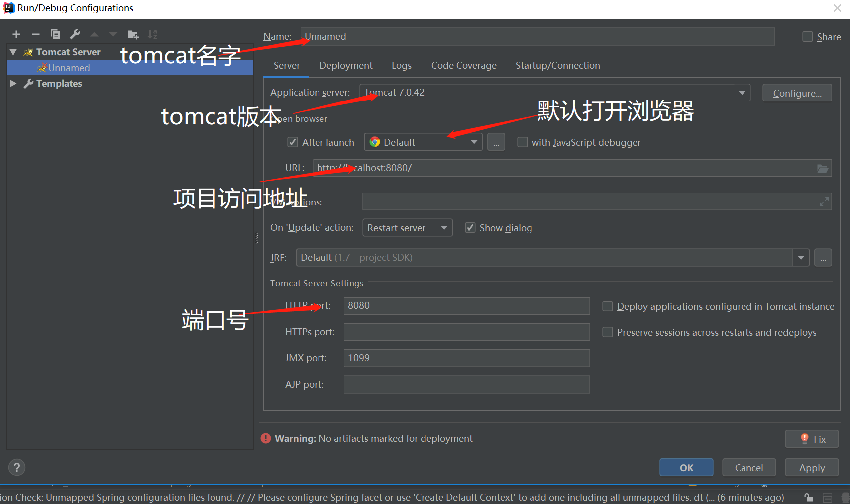Sort configurations alphabetically

[x=152, y=34]
